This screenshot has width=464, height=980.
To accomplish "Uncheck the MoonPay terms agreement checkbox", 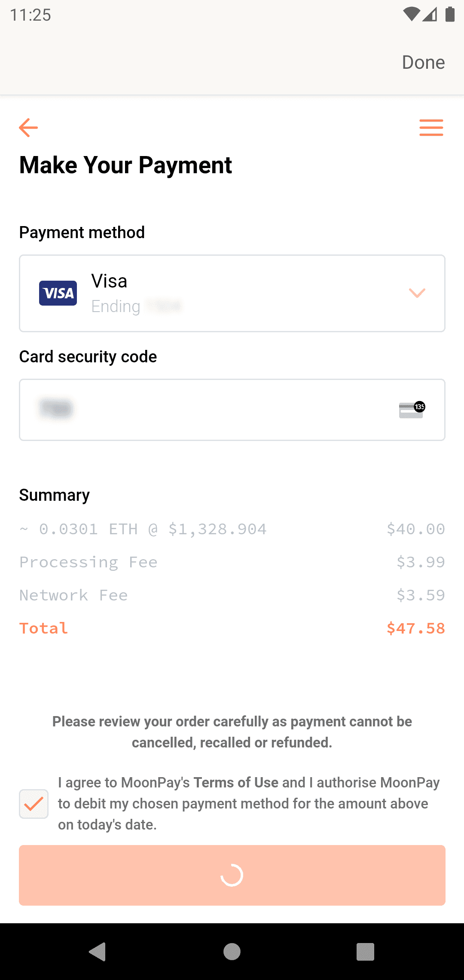I will (34, 804).
